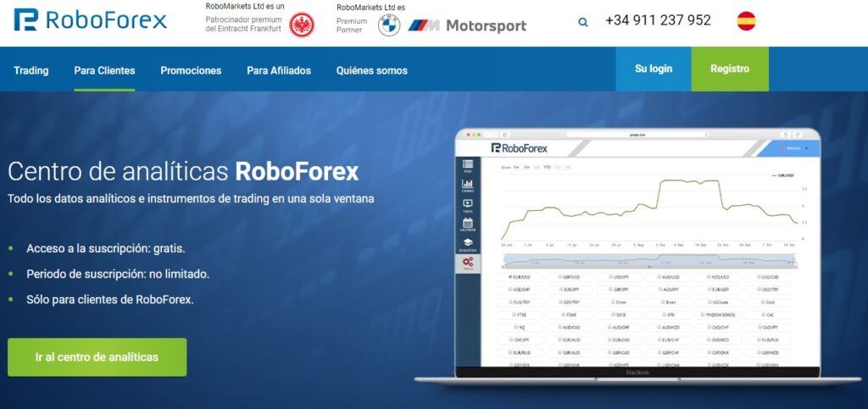Viewport: 868px width, 409px height.
Task: Click the Calendar icon in laptop preview sidebar
Action: coord(468,224)
